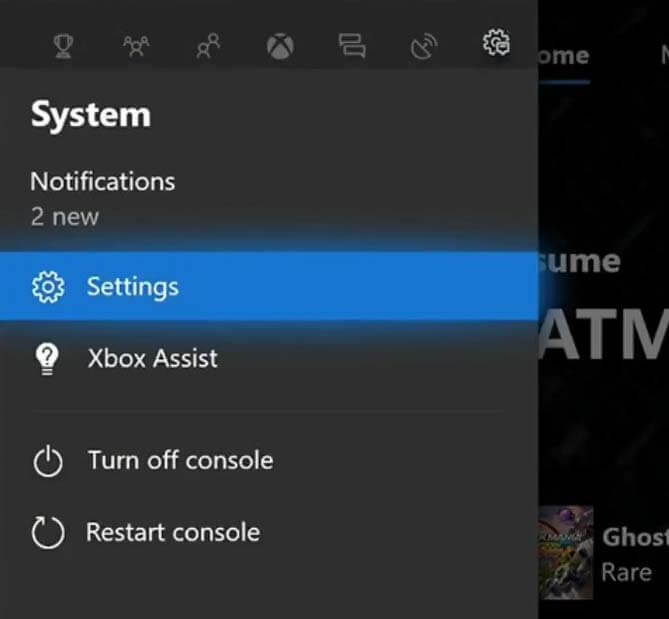Click the lightbulb Xbox Assist icon
The height and width of the screenshot is (619, 669).
47,359
